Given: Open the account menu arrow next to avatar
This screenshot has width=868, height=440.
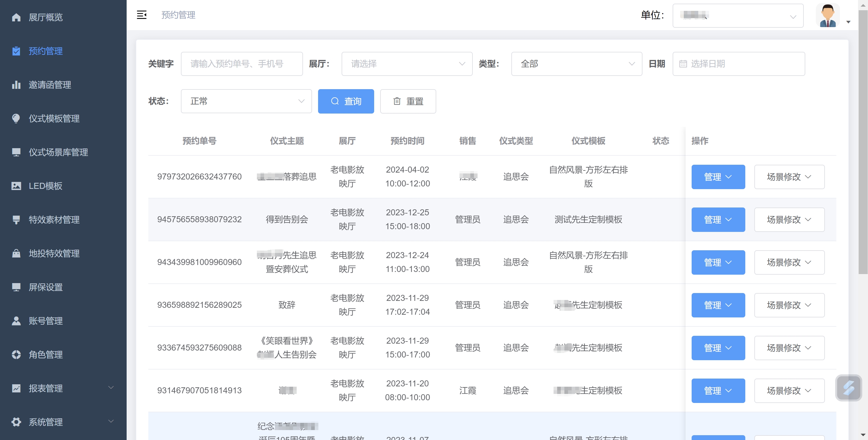Looking at the screenshot, I should (848, 22).
